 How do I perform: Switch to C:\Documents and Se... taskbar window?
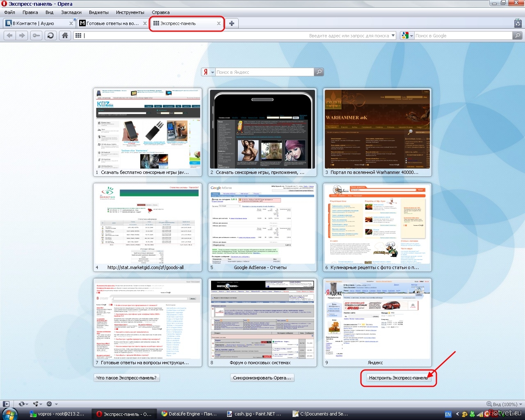(x=321, y=414)
